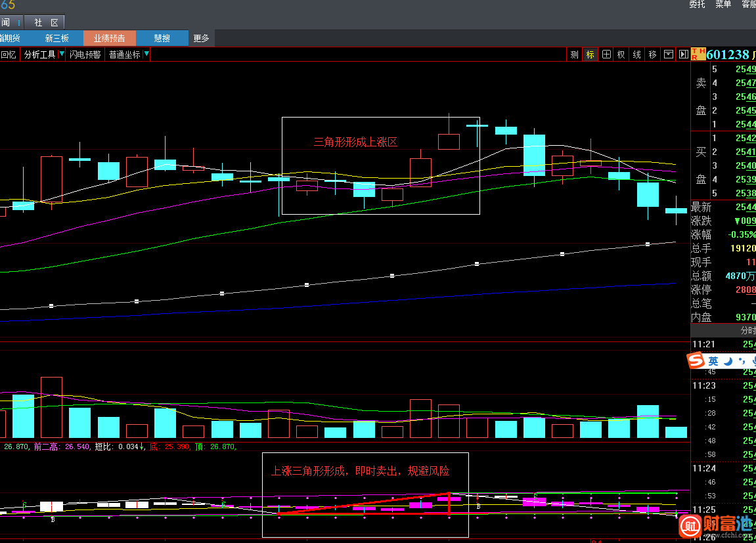Open 委托 in the top menu
756x543 pixels.
(x=697, y=5)
